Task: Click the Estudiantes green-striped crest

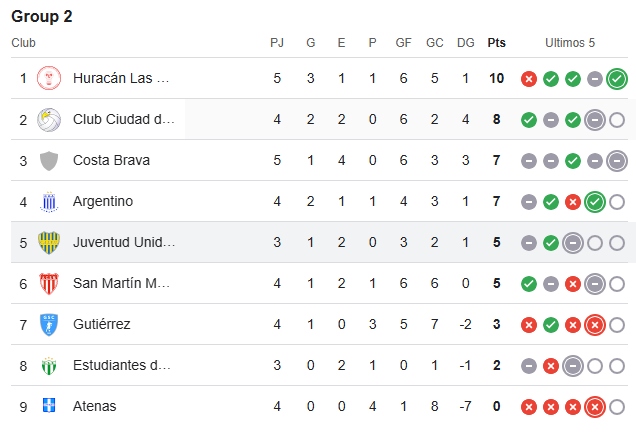Action: pos(49,366)
